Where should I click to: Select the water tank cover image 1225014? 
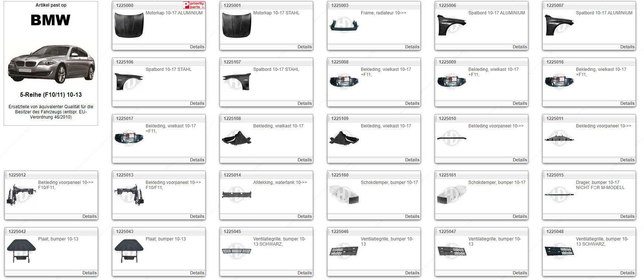pos(237,195)
